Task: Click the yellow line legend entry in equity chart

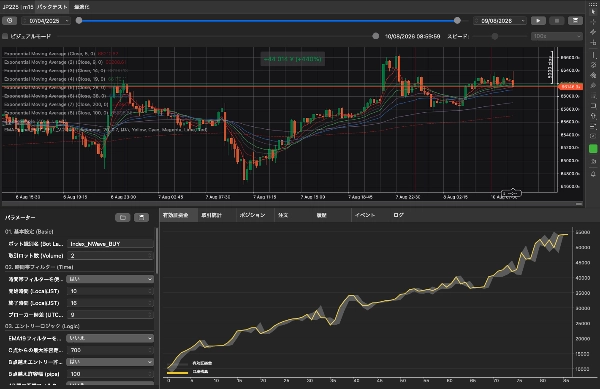Action: 188,372
